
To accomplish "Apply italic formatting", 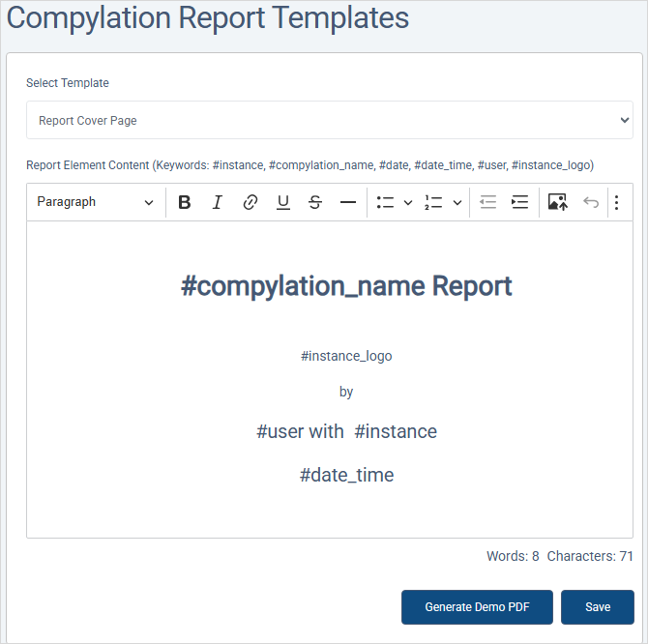I will click(x=218, y=202).
